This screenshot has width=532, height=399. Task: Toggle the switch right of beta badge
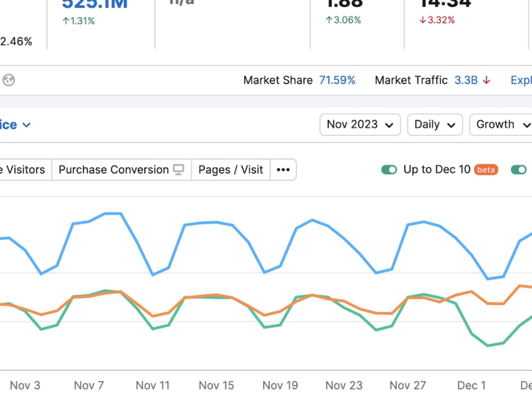point(519,170)
